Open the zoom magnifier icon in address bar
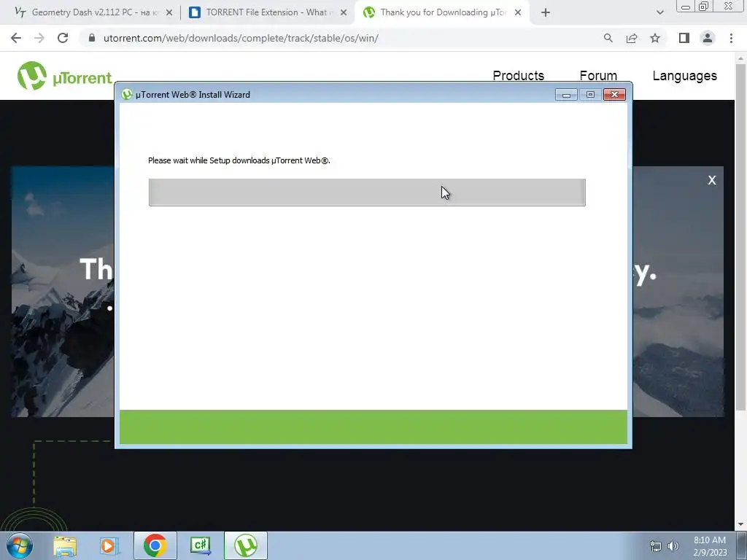747x560 pixels. pos(608,38)
